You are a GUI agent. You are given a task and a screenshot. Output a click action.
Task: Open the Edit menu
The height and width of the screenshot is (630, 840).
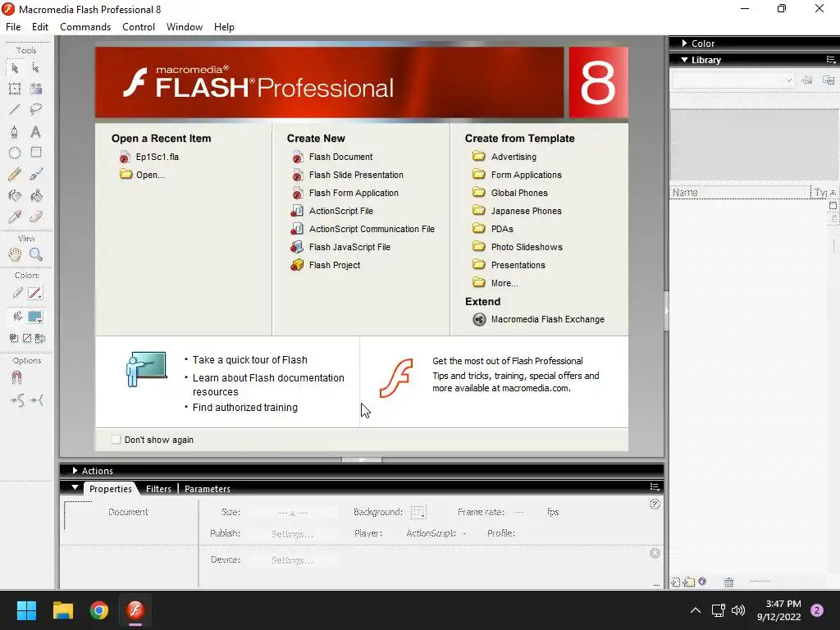pos(40,27)
